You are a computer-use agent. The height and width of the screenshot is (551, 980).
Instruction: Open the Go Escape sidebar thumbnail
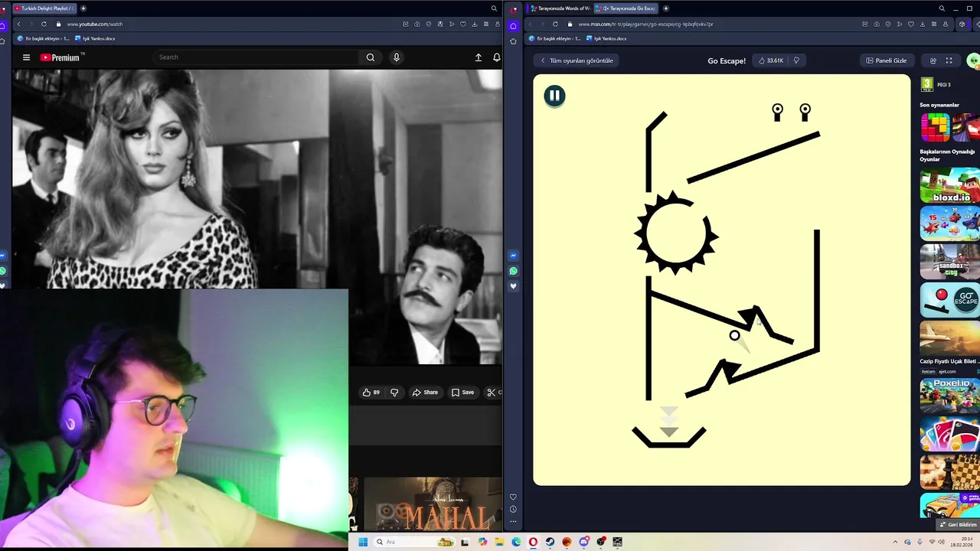coord(949,300)
